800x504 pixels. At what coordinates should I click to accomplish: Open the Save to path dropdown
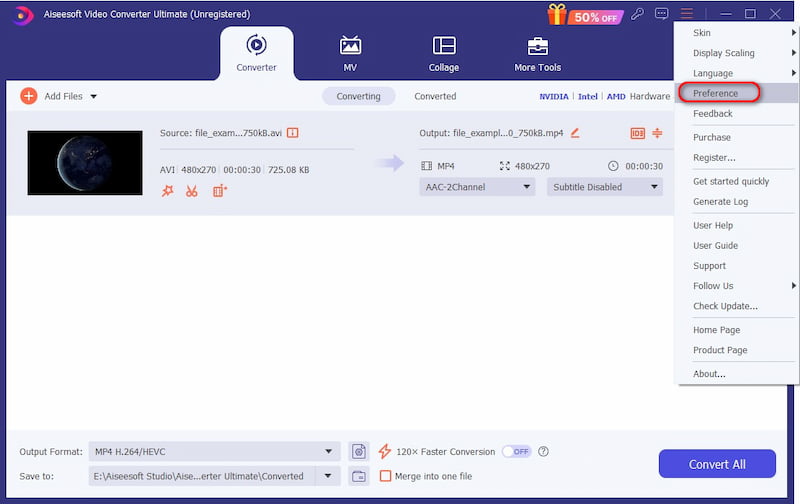(328, 476)
